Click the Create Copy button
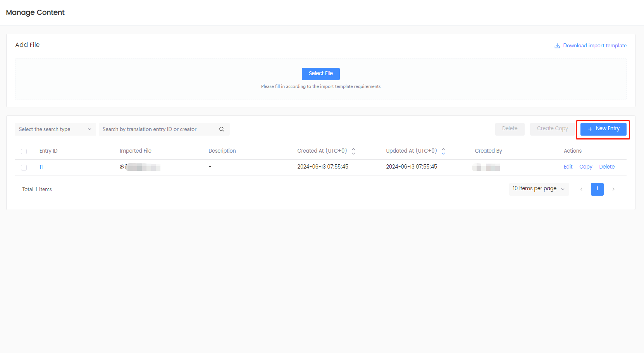This screenshot has width=644, height=353. (552, 129)
